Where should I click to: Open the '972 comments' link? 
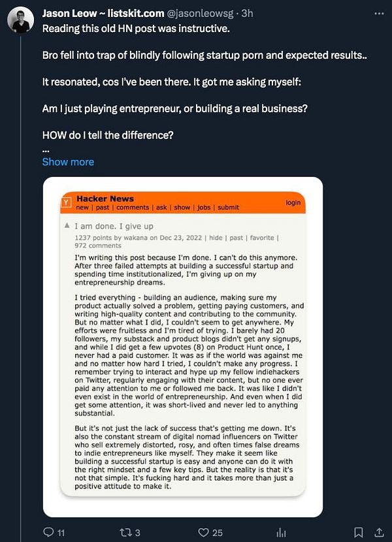[98, 246]
